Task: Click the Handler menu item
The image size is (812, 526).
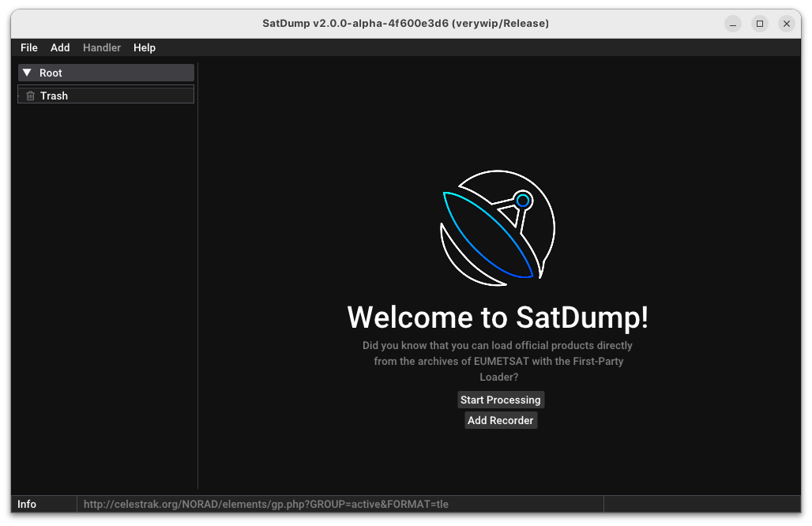Action: click(102, 47)
